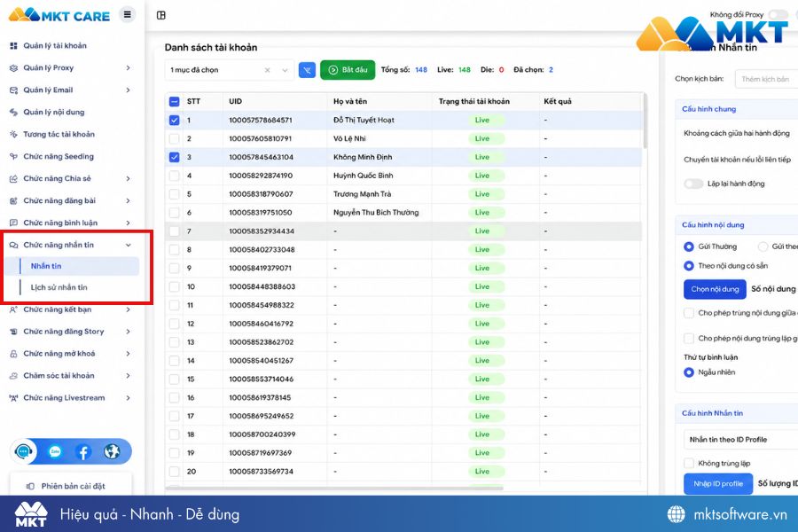Click the hamburger menu icon beside MKT CARE
Image resolution: width=798 pixels, height=532 pixels.
(127, 15)
